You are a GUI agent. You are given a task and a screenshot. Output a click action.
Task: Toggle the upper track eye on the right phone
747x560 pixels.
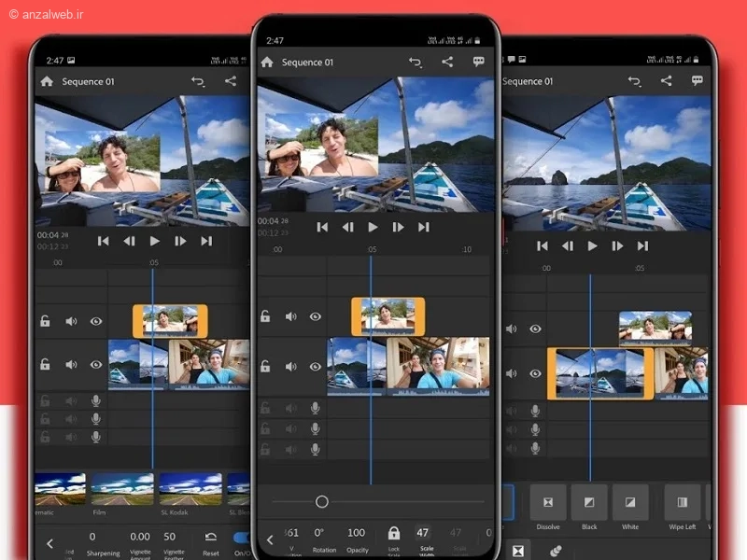tap(535, 329)
